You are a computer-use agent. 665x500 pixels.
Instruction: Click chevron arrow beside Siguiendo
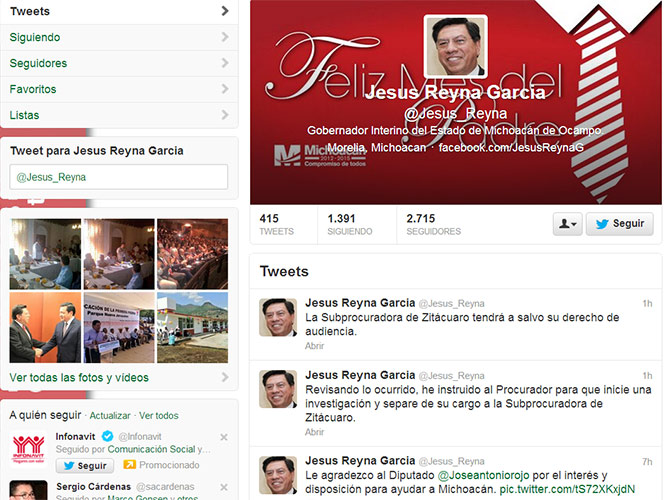click(225, 37)
